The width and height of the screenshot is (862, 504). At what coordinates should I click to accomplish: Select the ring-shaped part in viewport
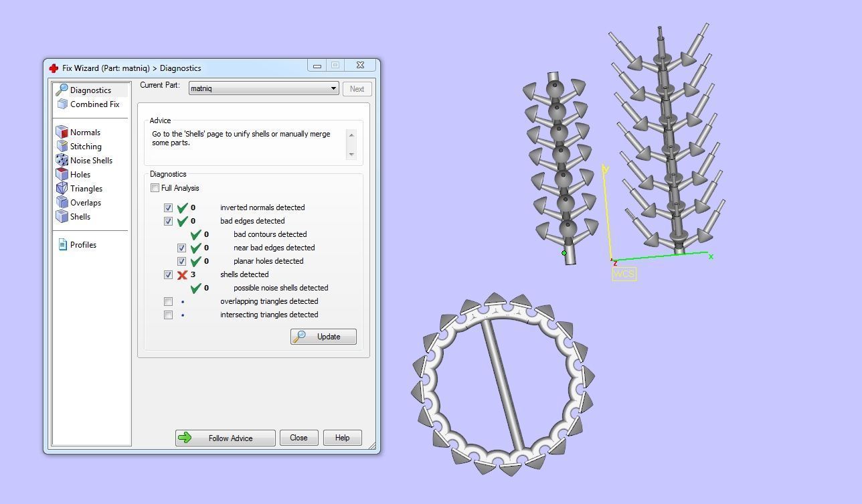[503, 384]
